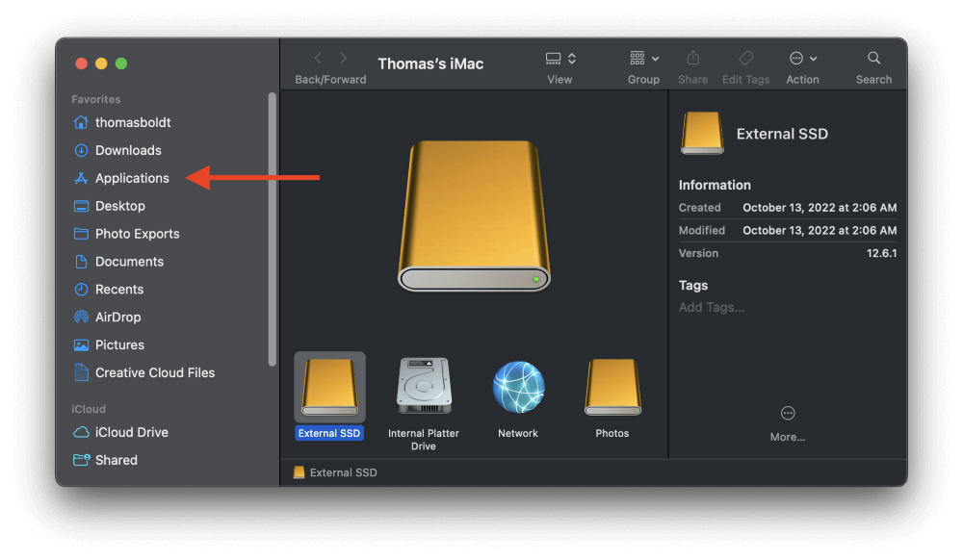Open the Downloads sidebar label

128,150
